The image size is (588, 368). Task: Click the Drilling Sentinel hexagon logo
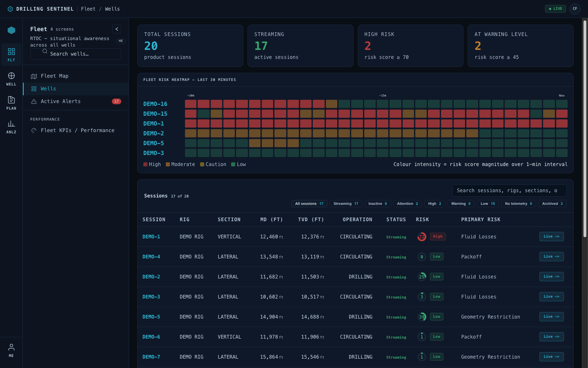pos(10,9)
